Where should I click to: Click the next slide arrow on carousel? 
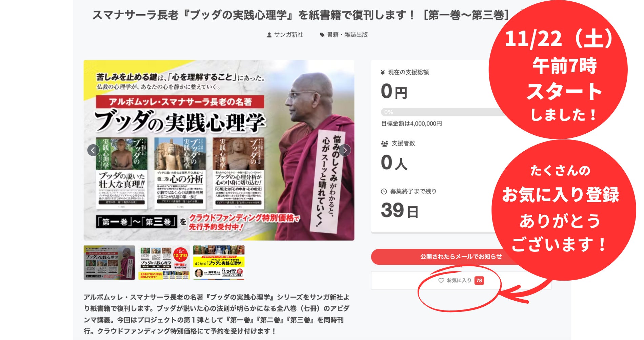coord(345,150)
